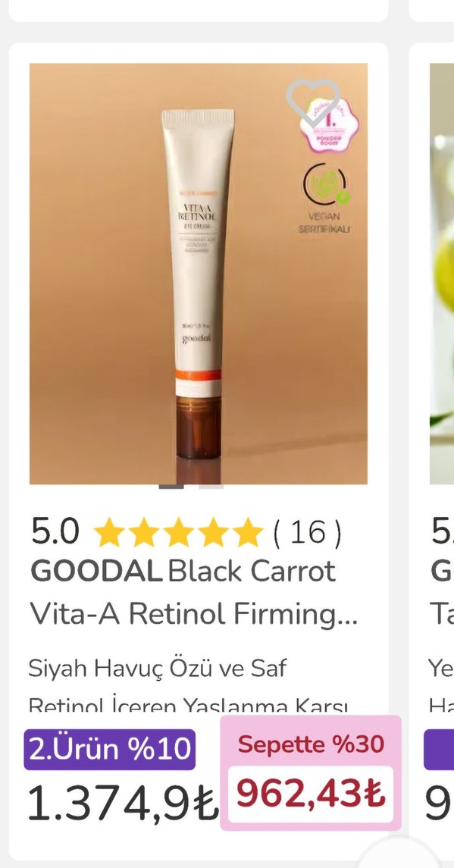Image resolution: width=454 pixels, height=868 pixels.
Task: Open the Goodal eye cream product image
Action: pyautogui.click(x=199, y=274)
